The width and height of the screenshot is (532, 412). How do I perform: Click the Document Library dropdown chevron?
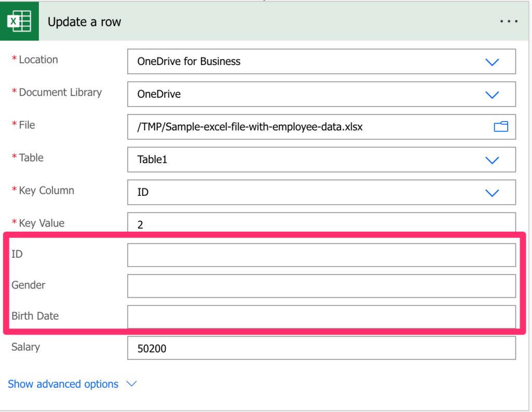tap(492, 95)
